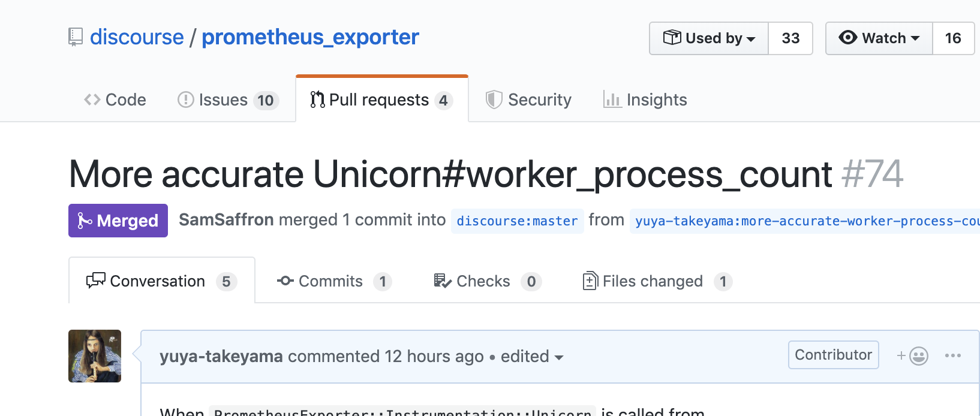Viewport: 980px width, 416px height.
Task: Click the PR title More accurate Unicorn#worker_process_count
Action: [450, 174]
